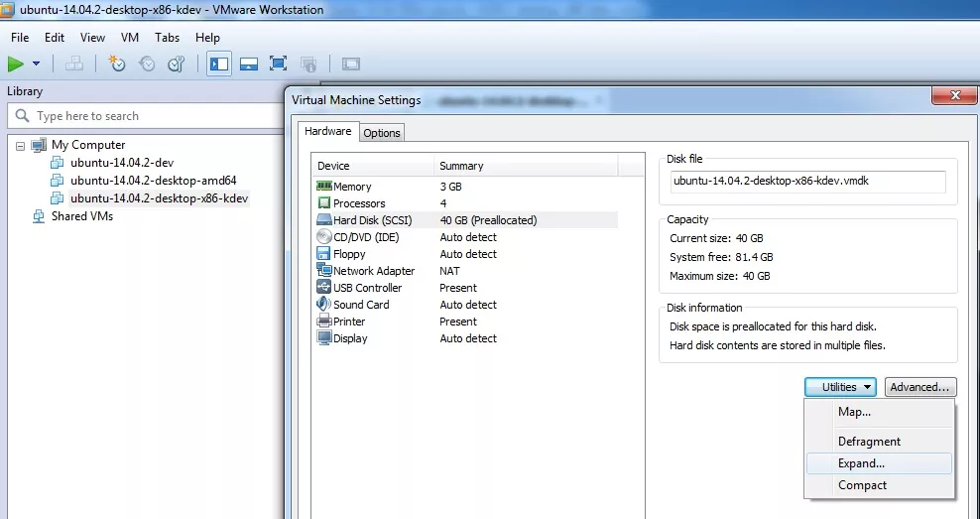Screen dimensions: 980x519
Task: Click the send Ctrl+Alt+Del toolbar icon
Action: (74, 64)
